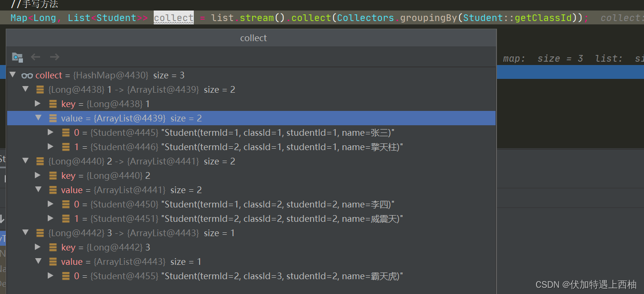The height and width of the screenshot is (294, 644).
Task: Click getClassId method reference in code
Action: 543,18
